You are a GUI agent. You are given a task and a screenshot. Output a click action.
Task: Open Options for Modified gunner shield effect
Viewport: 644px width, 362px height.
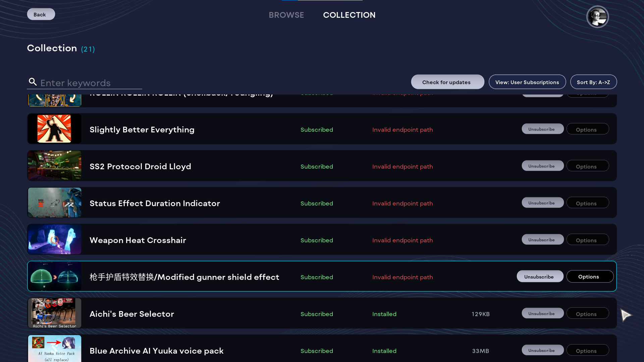tap(590, 277)
